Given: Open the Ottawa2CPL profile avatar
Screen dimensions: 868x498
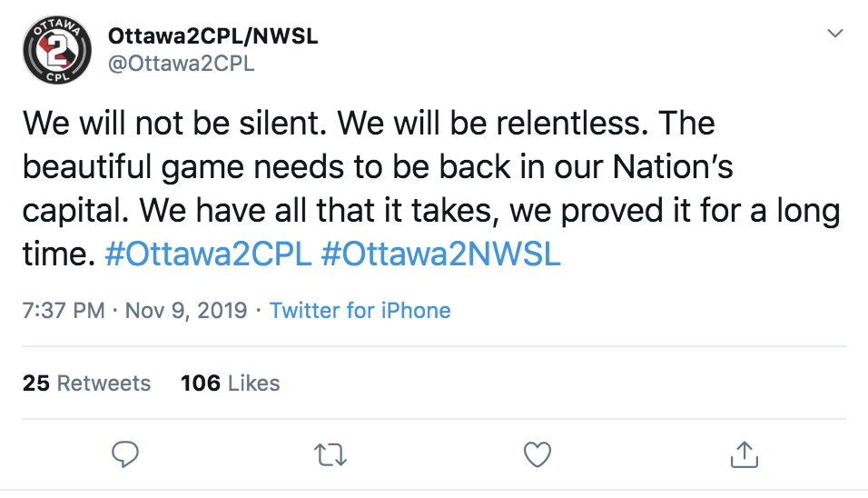Looking at the screenshot, I should click(x=57, y=50).
